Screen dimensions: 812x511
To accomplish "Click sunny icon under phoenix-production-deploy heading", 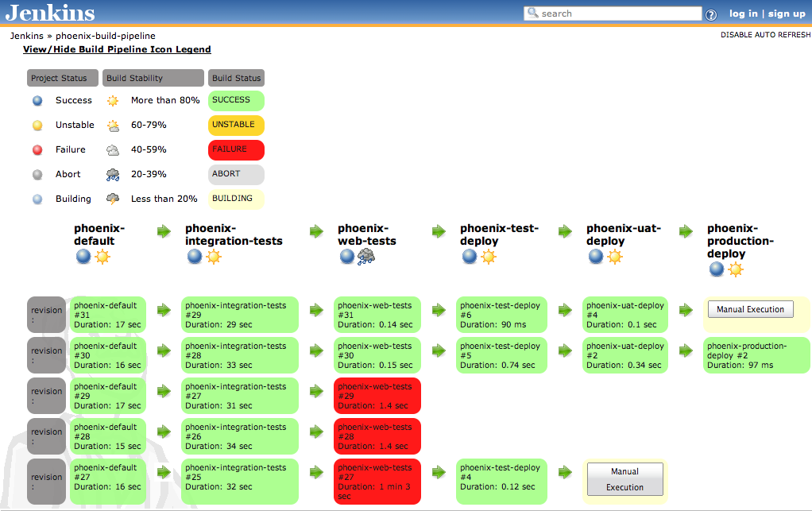I will point(736,269).
